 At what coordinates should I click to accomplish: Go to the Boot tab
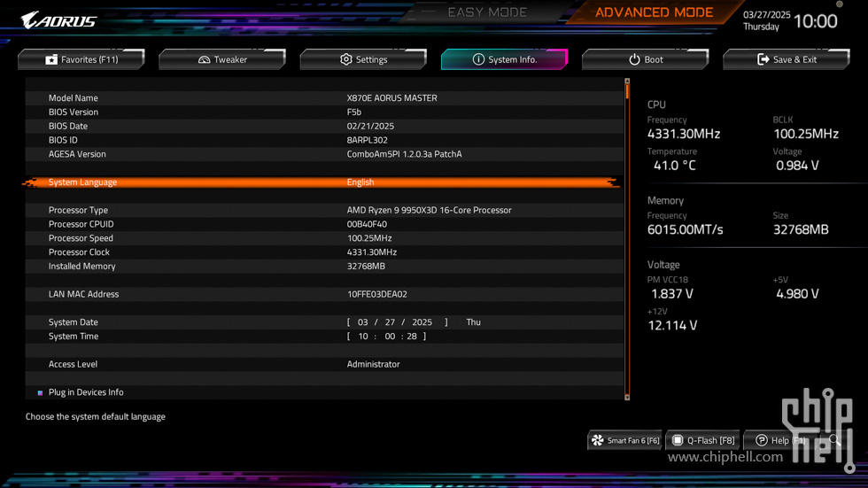pyautogui.click(x=646, y=59)
